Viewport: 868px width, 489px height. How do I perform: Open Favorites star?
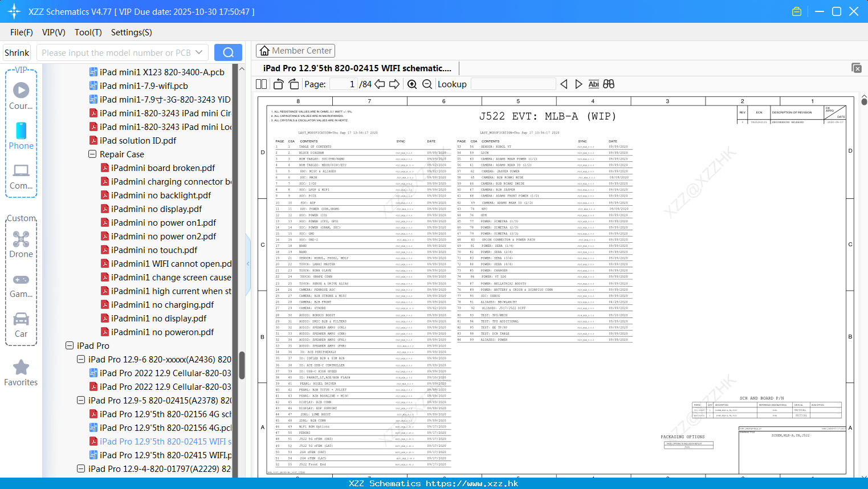click(21, 373)
